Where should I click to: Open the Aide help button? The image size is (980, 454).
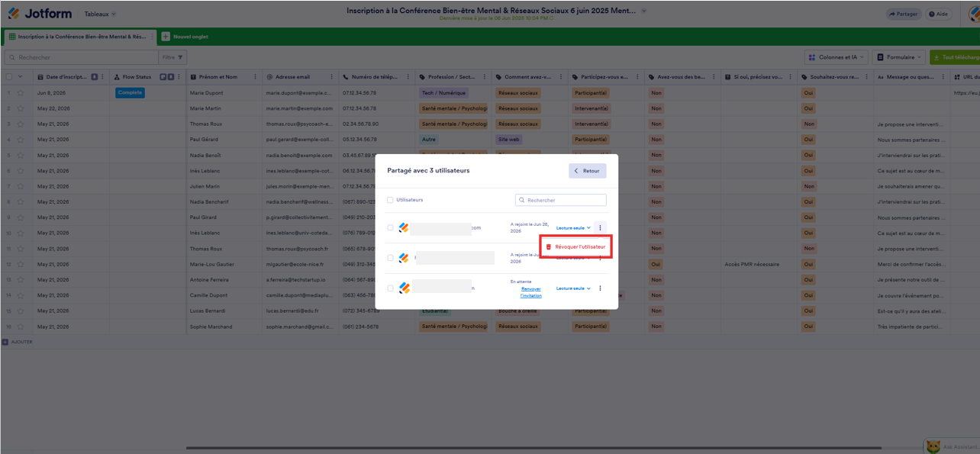pos(937,14)
